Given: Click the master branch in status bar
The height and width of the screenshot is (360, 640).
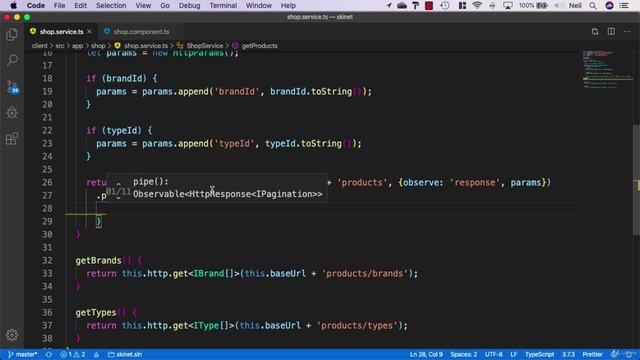Looking at the screenshot, I should 22,354.
